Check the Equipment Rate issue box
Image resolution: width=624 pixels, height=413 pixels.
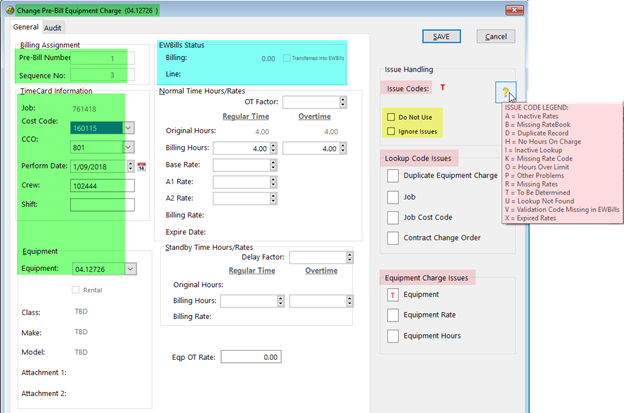coord(393,315)
